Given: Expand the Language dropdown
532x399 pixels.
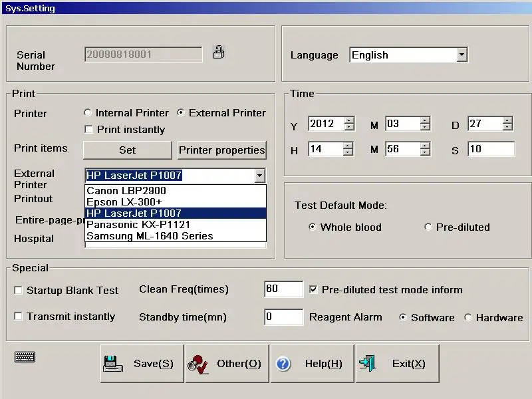Looking at the screenshot, I should 462,55.
